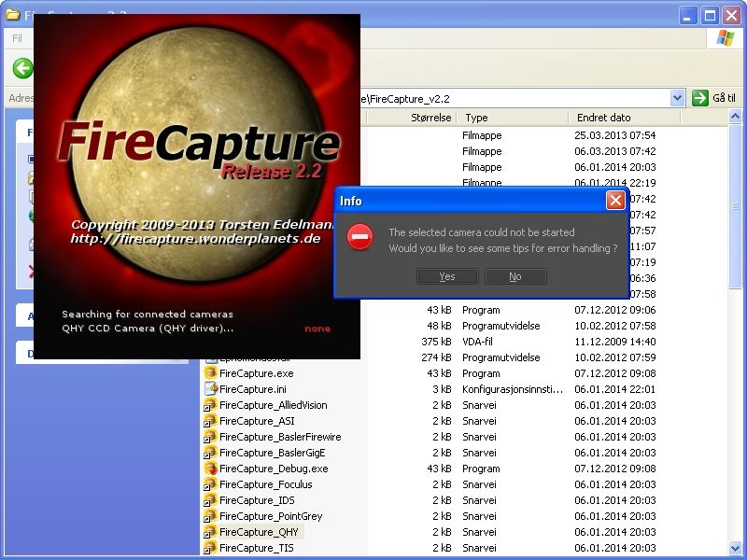Image resolution: width=747 pixels, height=560 pixels.
Task: Click the FireCapture_QHY shortcut icon
Action: [x=210, y=532]
